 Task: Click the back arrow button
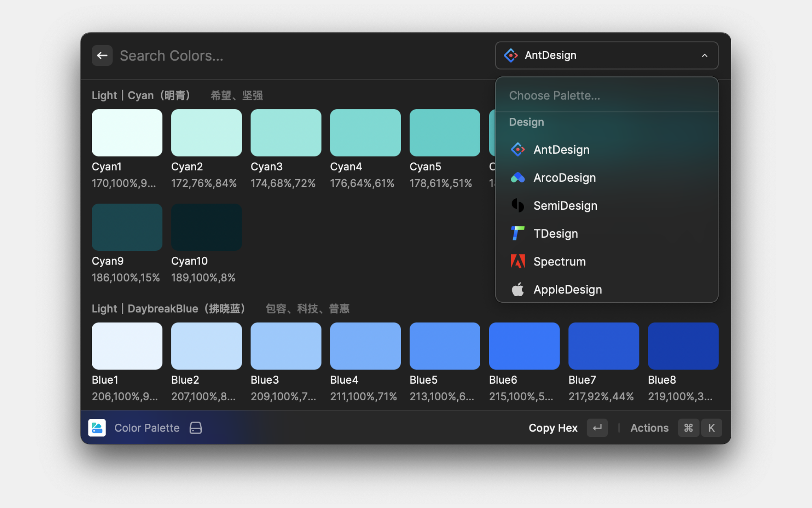[102, 56]
